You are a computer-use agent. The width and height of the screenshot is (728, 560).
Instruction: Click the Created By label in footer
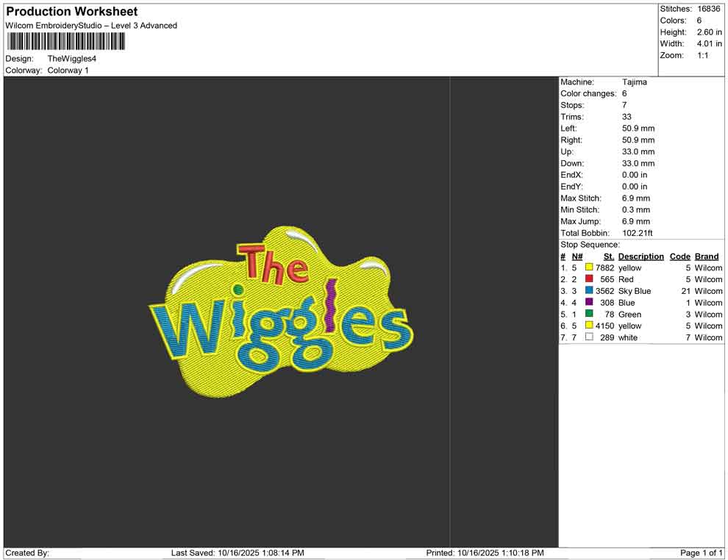(27, 553)
